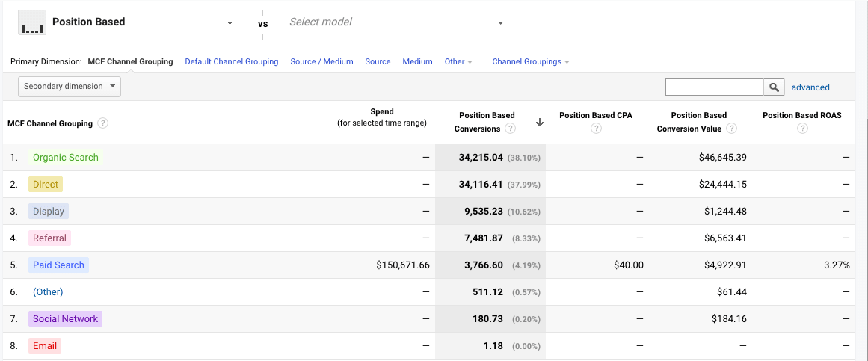Select the Medium primary dimension

point(417,62)
